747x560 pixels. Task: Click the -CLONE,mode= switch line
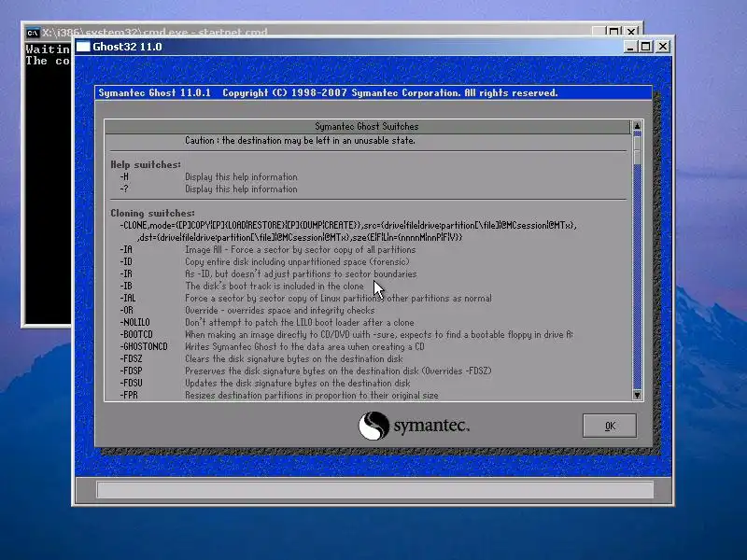point(348,225)
